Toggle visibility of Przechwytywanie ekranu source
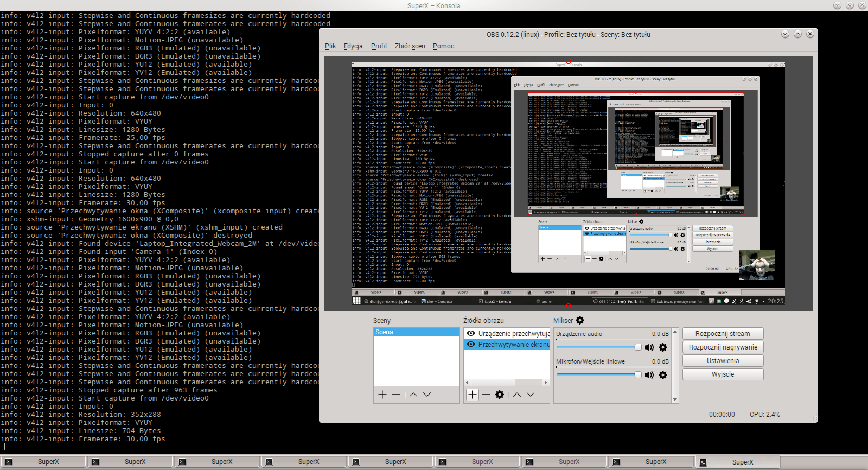 pyautogui.click(x=471, y=344)
